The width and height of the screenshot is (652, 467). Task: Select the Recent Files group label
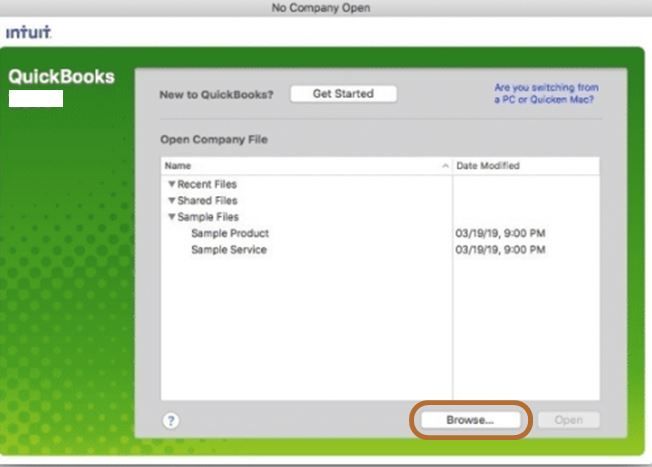coord(207,184)
